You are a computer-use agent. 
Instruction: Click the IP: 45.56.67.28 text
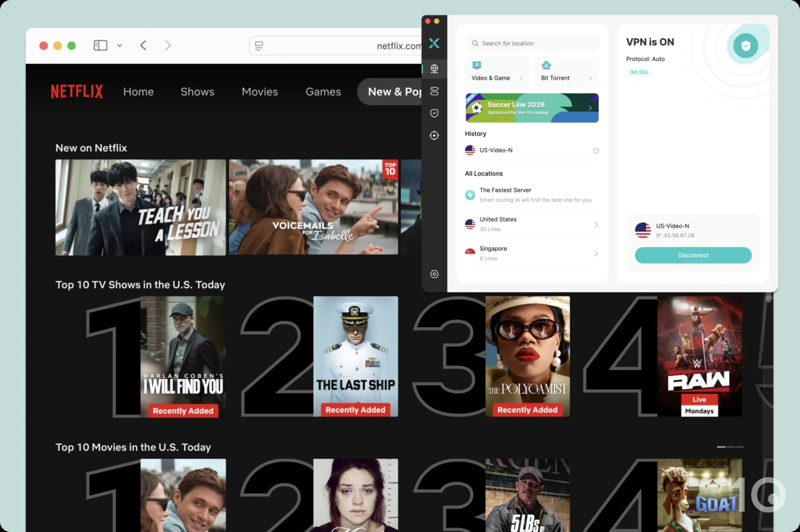pos(675,236)
